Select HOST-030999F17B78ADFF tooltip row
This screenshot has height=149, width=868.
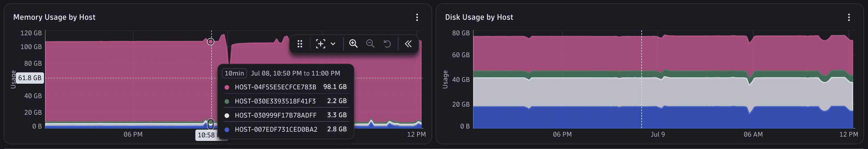pyautogui.click(x=285, y=115)
